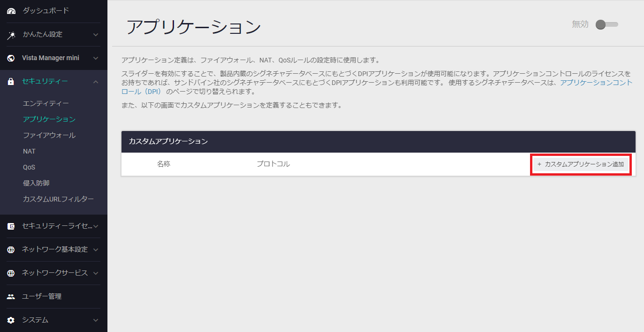This screenshot has width=644, height=332.
Task: Collapse the セキュリティー section chevron
Action: click(x=96, y=82)
